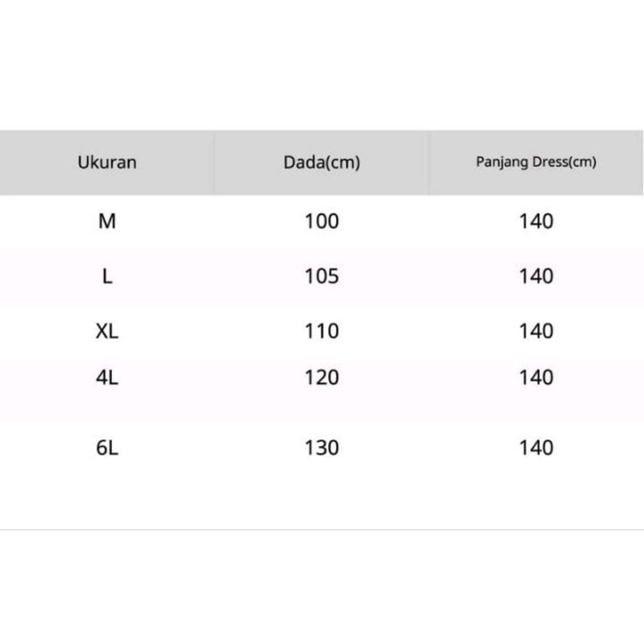Click the Ukuran column header
Viewport: 644px width, 644px height.
pyautogui.click(x=107, y=162)
